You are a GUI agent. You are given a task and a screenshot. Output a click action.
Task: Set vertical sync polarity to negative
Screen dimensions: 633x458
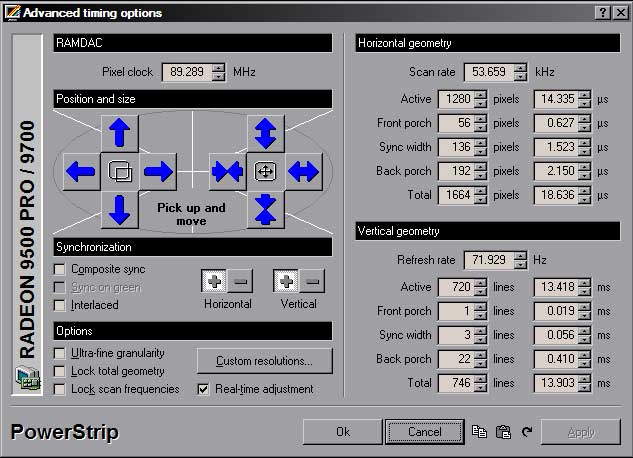coord(312,281)
